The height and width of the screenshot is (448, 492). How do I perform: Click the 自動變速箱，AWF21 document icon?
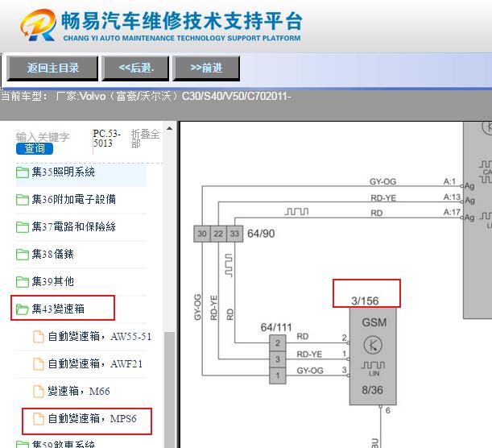coord(39,364)
